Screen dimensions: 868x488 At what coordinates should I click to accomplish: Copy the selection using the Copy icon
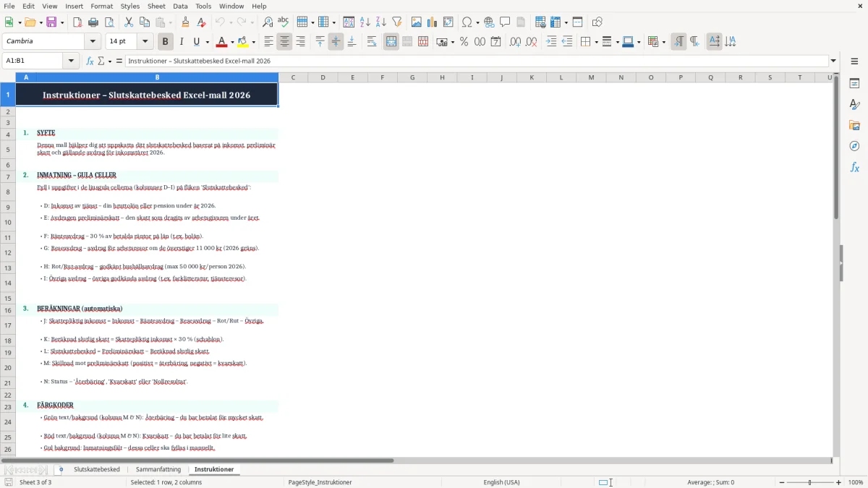click(x=145, y=22)
